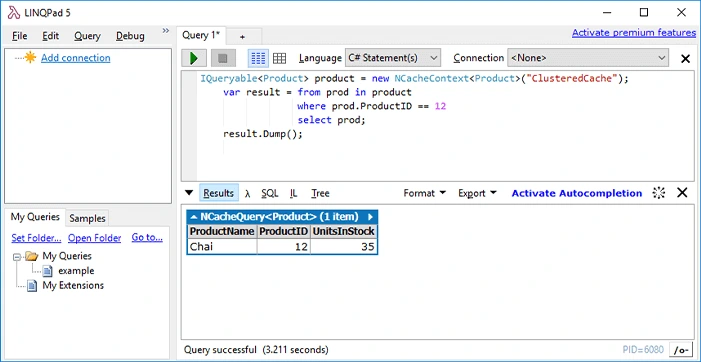Open the Query menu
The width and height of the screenshot is (701, 362).
87,36
